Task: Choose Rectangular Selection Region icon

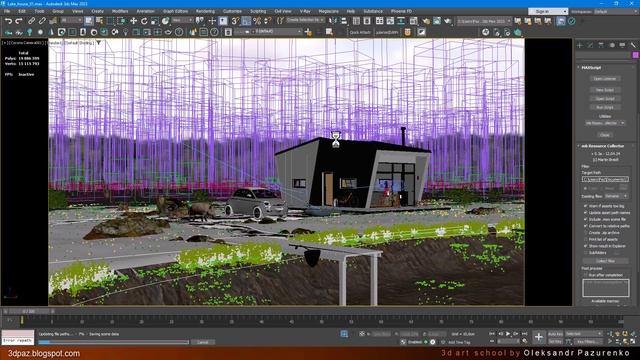Action: tap(110, 21)
